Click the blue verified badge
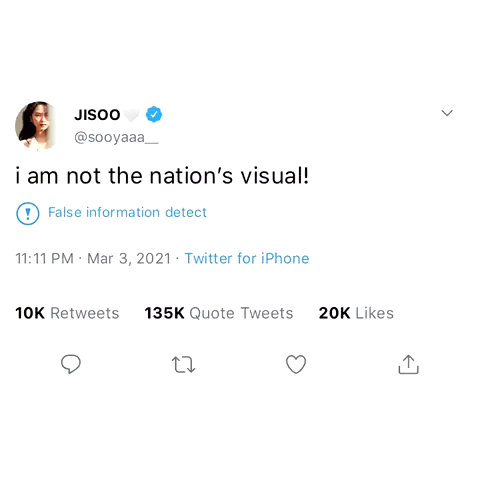Image resolution: width=480 pixels, height=480 pixels. (154, 114)
